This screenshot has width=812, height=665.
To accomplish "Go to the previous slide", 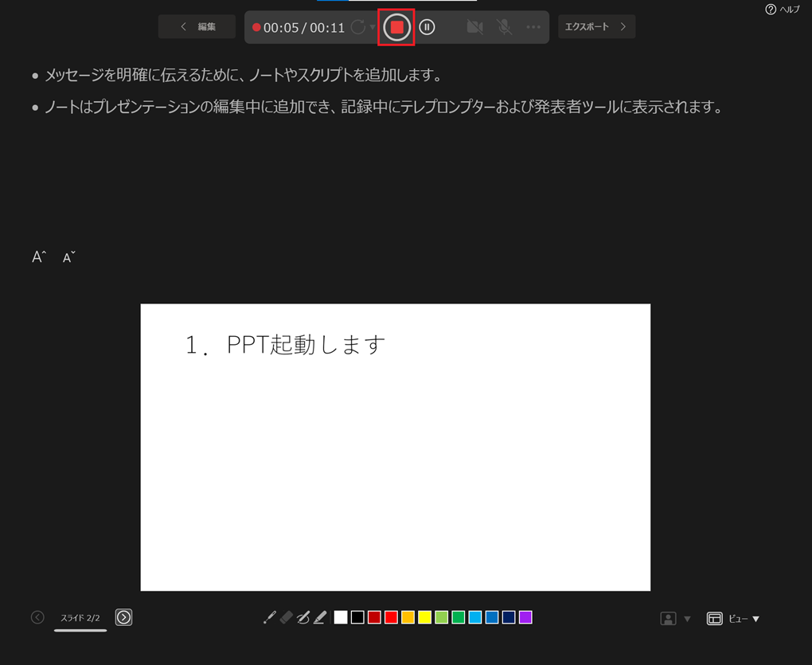I will [37, 617].
